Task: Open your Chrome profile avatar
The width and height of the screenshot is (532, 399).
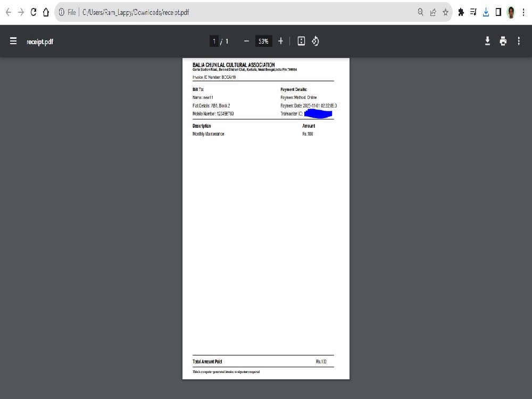Action: pos(510,12)
